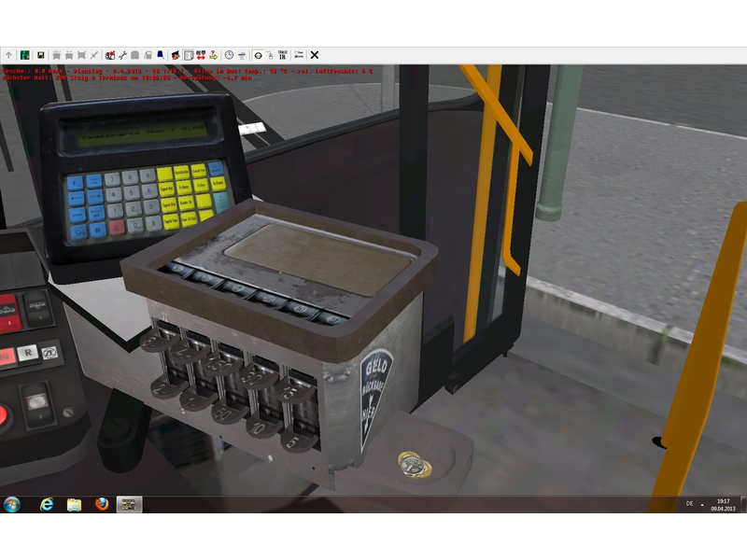Image resolution: width=747 pixels, height=560 pixels.
Task: Click the red double-arrow bus swap icon
Action: coord(201,55)
